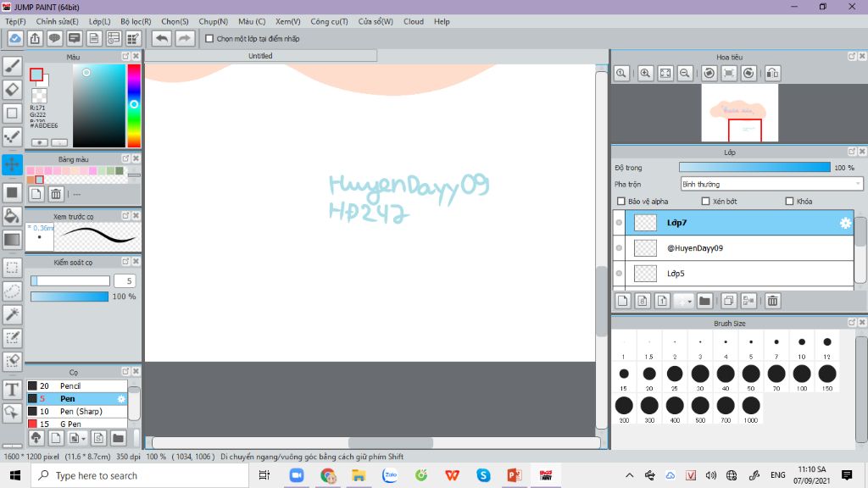Delete palette color with trash icon in Bảng màu
The width and height of the screenshot is (868, 488).
(56, 194)
